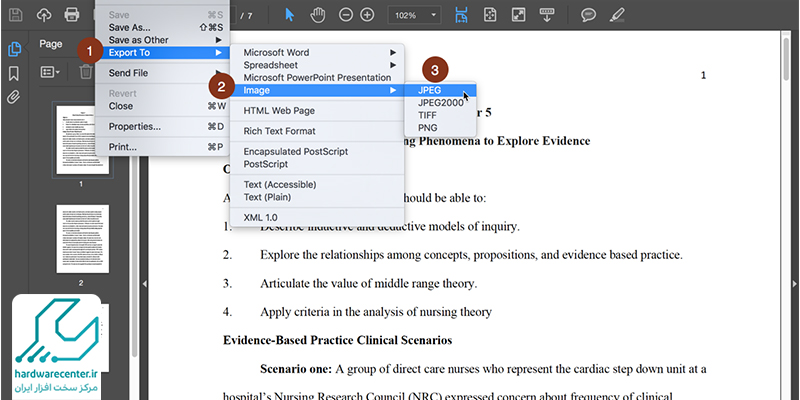Export as Text (Accessible)
800x400 pixels.
pyautogui.click(x=317, y=185)
